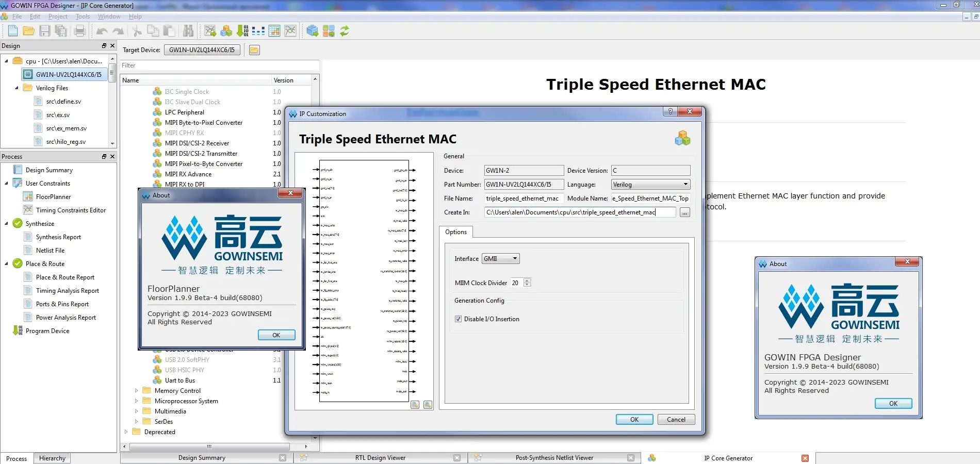Select the Options tab in IP Customization
Image resolution: width=980 pixels, height=464 pixels.
pyautogui.click(x=456, y=232)
